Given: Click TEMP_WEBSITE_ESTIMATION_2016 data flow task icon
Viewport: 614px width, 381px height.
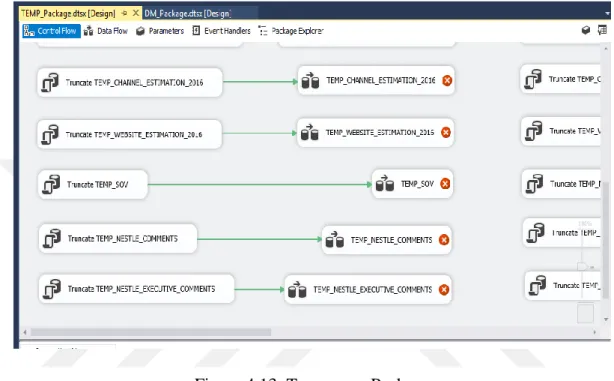Looking at the screenshot, I should 309,132.
